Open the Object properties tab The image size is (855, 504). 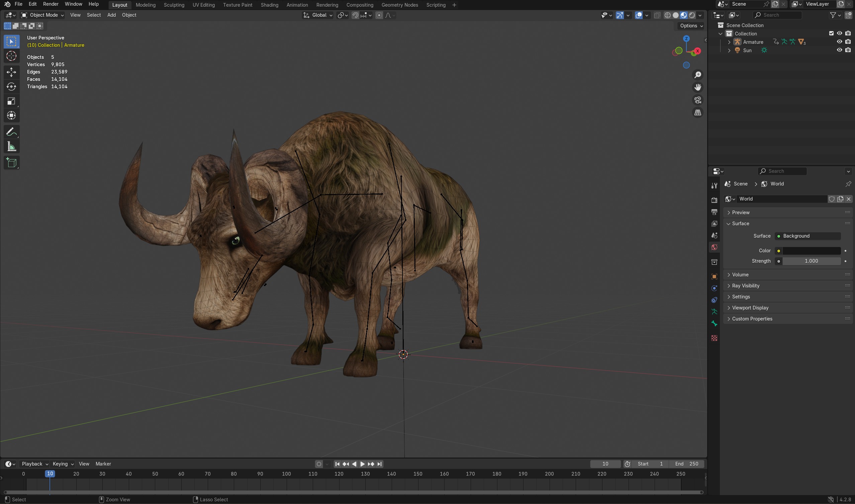tap(714, 276)
